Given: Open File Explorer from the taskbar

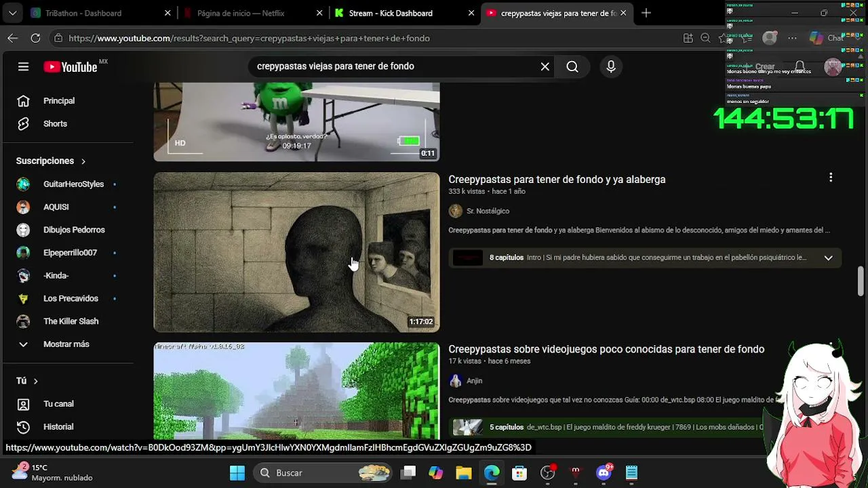Looking at the screenshot, I should 464,473.
